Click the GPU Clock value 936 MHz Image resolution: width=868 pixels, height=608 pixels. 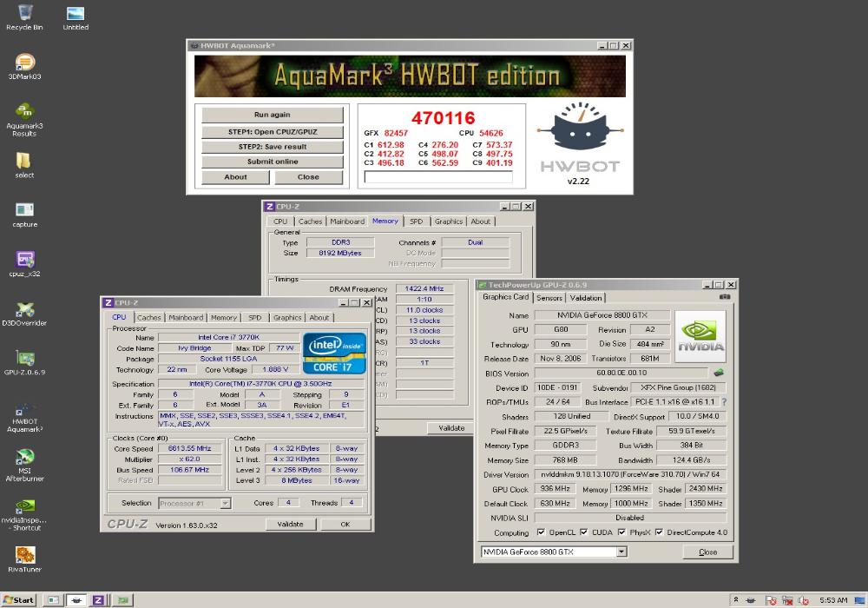tap(555, 489)
